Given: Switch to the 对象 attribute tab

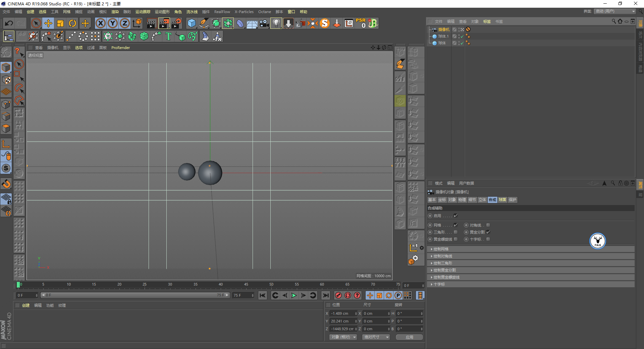Looking at the screenshot, I should [x=452, y=200].
